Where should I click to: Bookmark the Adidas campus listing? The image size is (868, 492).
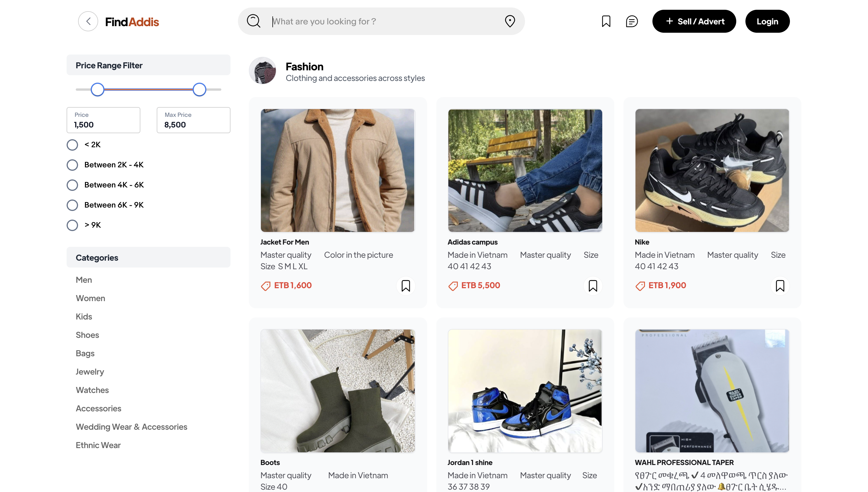(593, 286)
